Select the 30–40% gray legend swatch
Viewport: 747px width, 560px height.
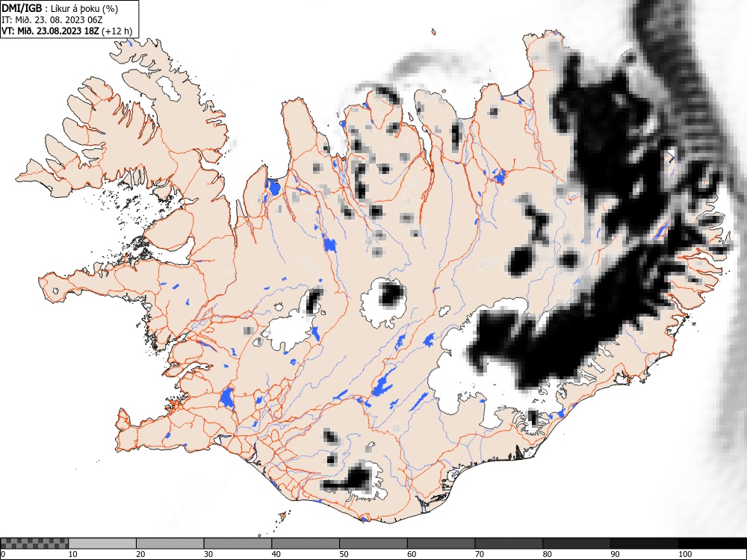[238, 544]
